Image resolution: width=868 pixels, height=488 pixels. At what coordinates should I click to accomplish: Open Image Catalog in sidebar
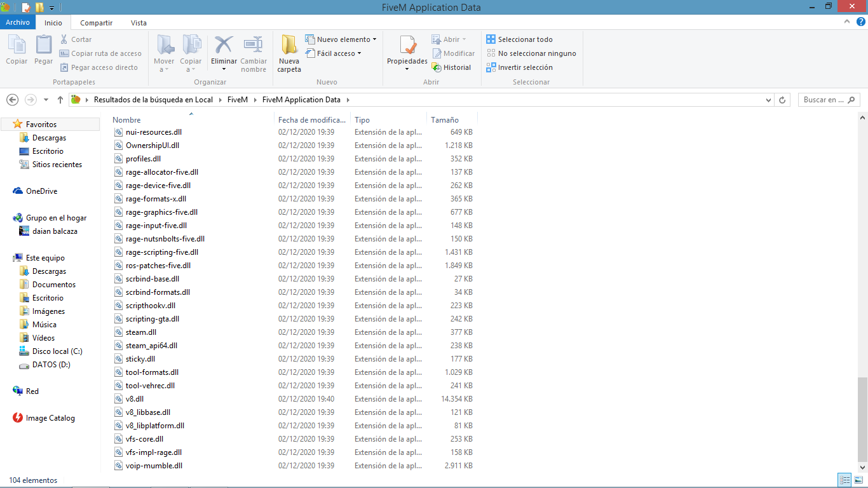[x=50, y=418]
